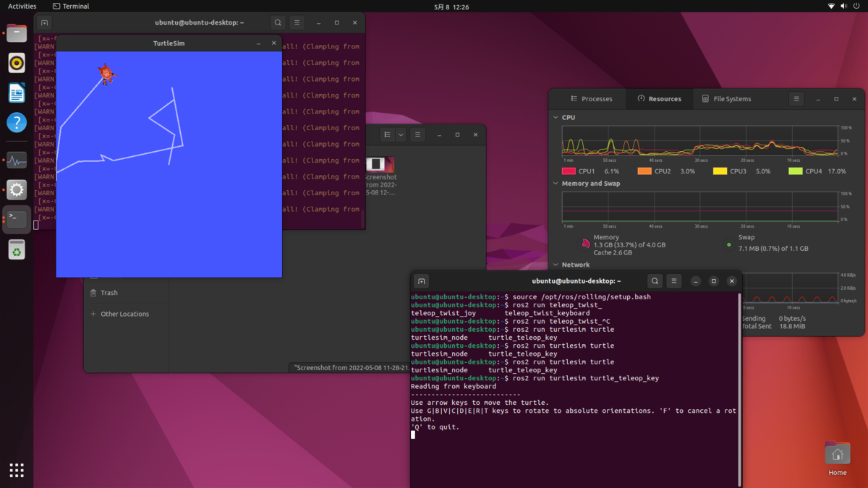Change the CPU3 color swatch
Viewport: 868px width, 488px height.
point(720,171)
